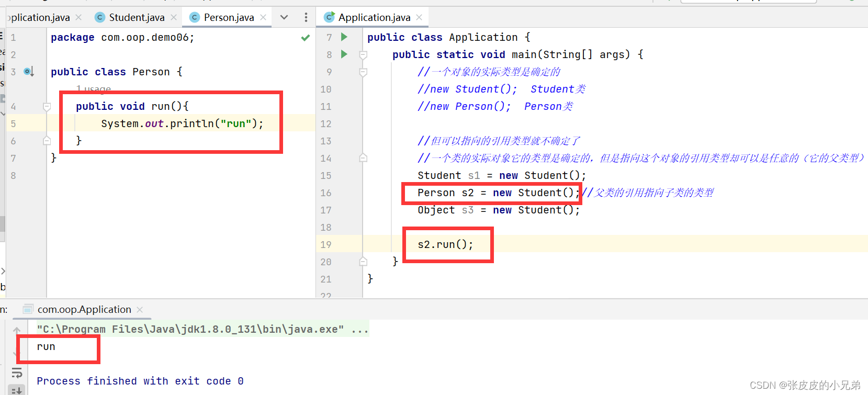
Task: Click "Process finished with exit code 0" text
Action: 140,381
